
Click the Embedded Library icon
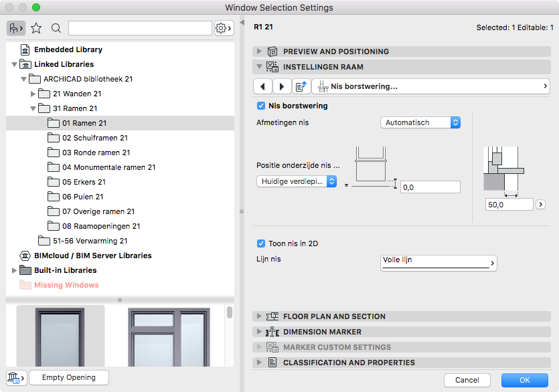[x=25, y=50]
